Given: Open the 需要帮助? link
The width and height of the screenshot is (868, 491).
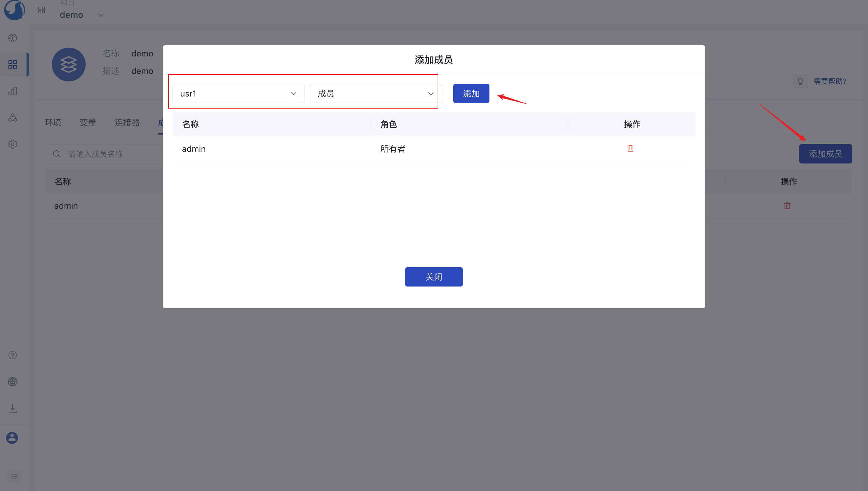Looking at the screenshot, I should tap(830, 81).
